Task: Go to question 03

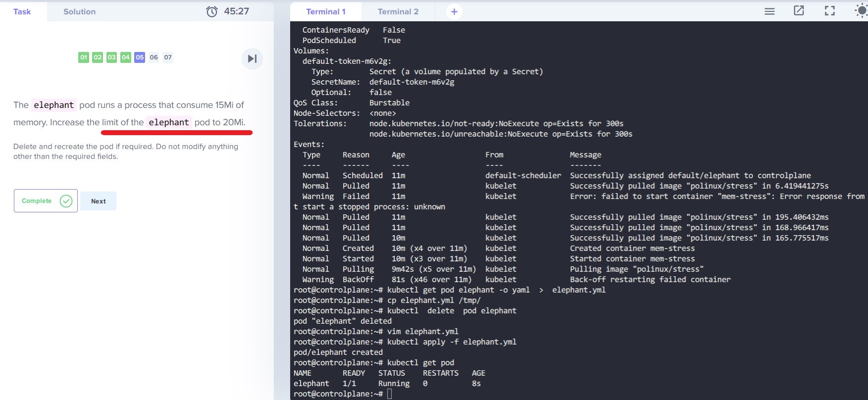Action: click(112, 57)
